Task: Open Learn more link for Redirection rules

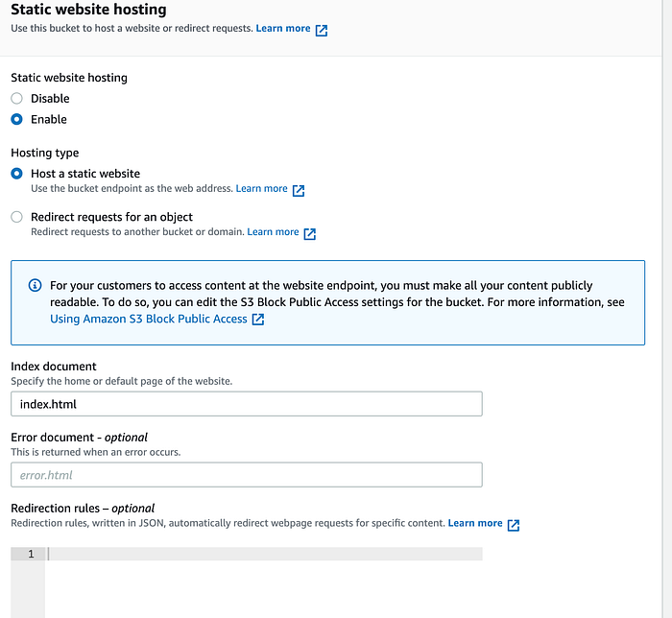Action: (x=475, y=523)
